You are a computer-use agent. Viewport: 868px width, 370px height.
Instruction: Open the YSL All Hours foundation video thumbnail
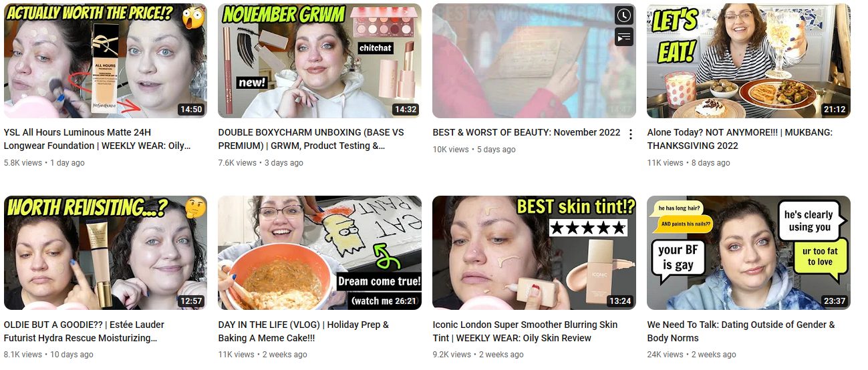coord(106,61)
